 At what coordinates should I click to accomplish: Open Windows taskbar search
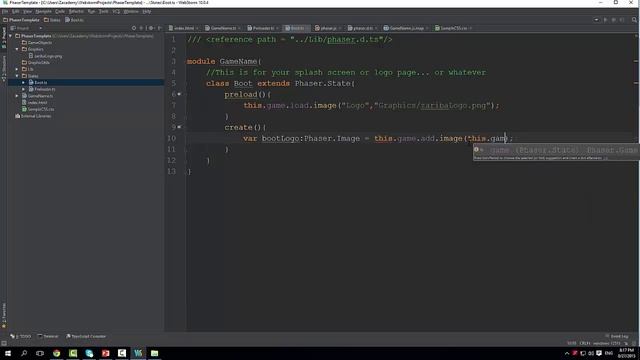(x=24, y=353)
